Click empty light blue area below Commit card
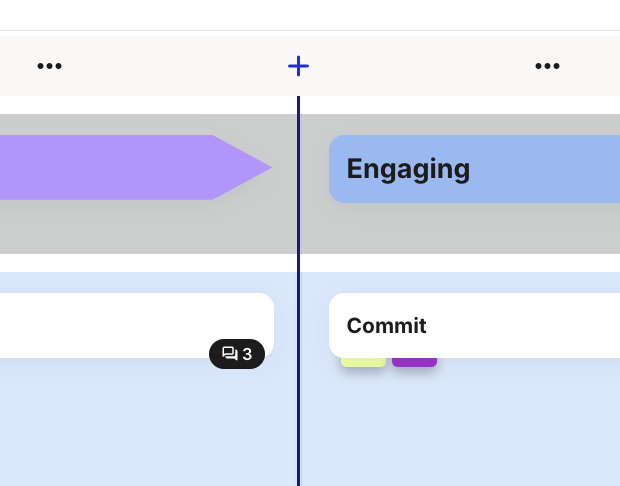Viewport: 620px width, 486px height. [x=470, y=430]
